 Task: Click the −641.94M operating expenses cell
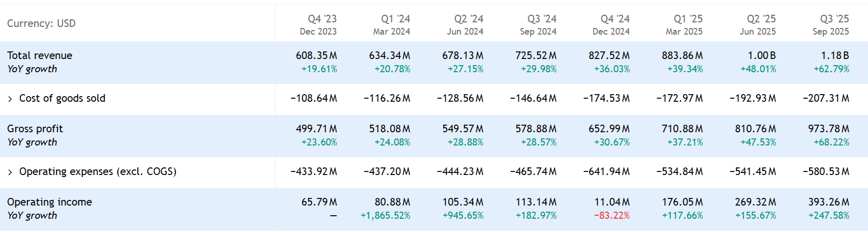click(606, 171)
